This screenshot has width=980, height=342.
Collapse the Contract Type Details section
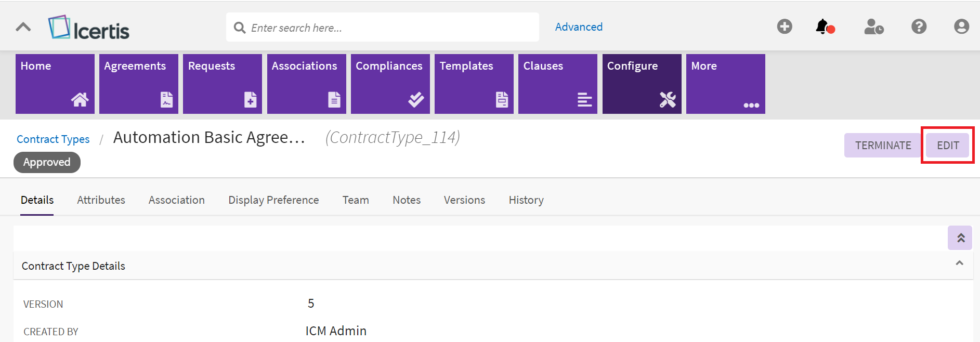click(x=959, y=264)
